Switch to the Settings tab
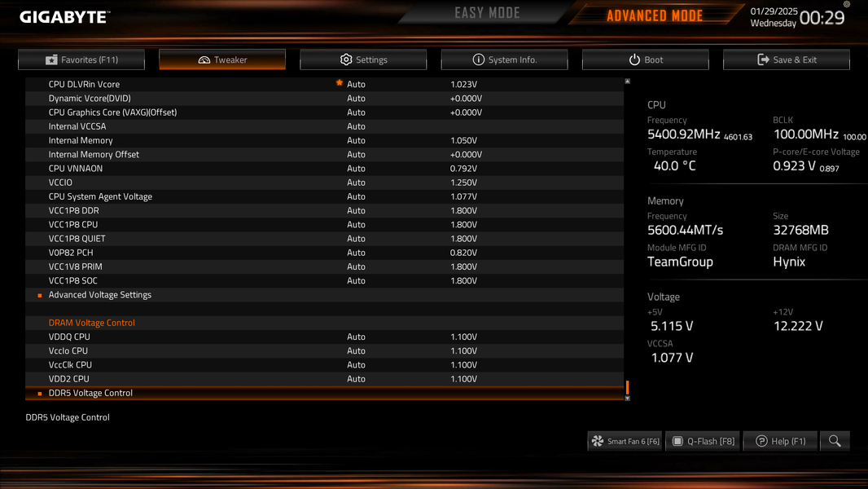 point(363,59)
